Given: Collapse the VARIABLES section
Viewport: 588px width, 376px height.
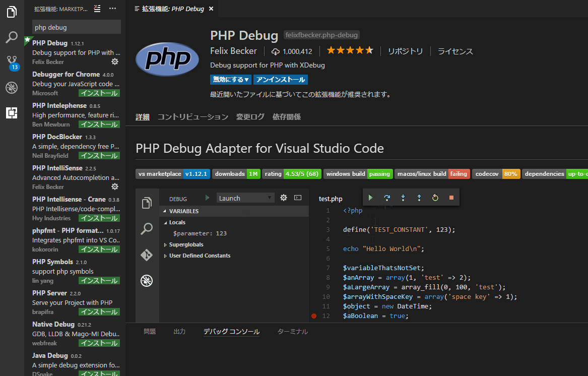Looking at the screenshot, I should pos(234,211).
